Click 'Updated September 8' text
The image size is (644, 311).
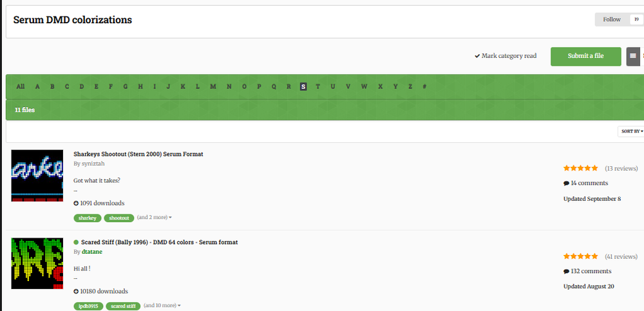point(592,199)
